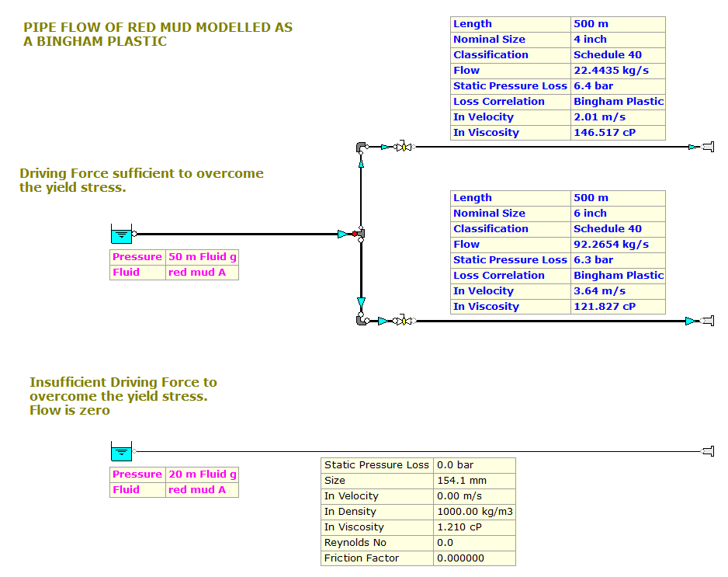Select the outlet node of zero-flow pipe
This screenshot has width=728, height=577.
pyautogui.click(x=708, y=451)
